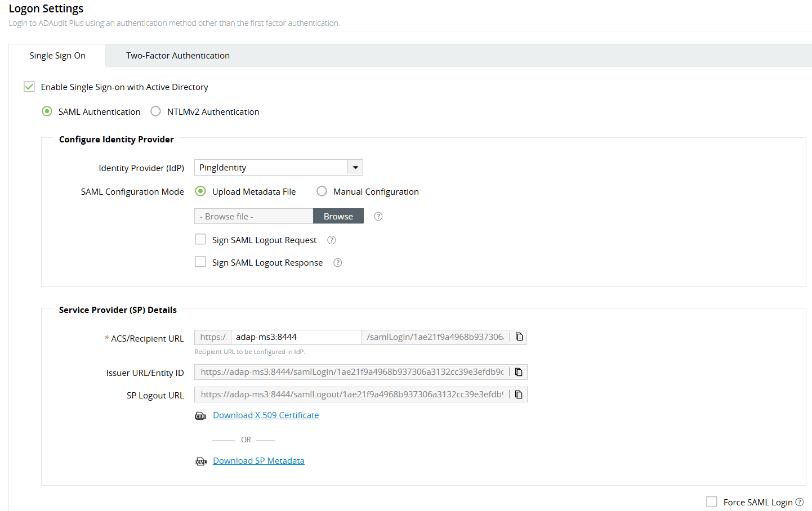Screen dimensions: 812x511
Task: Copy the SP Logout URL
Action: (519, 394)
